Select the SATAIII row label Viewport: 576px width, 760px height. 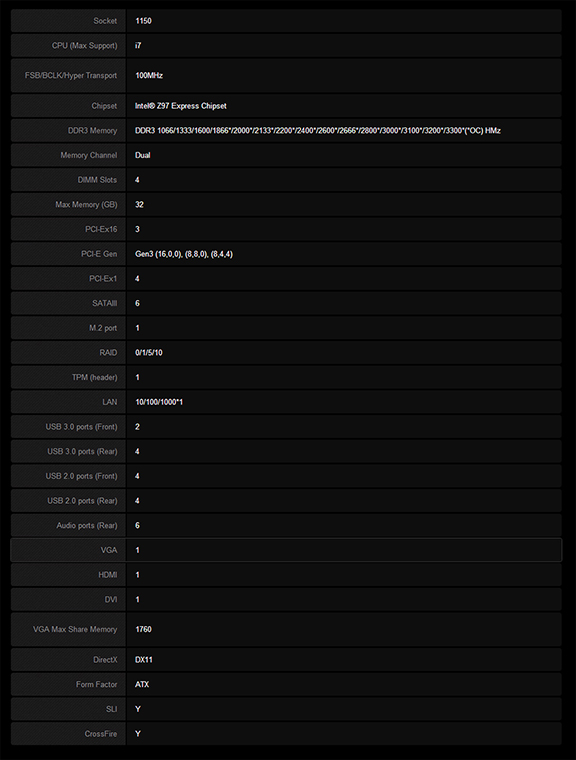(x=104, y=303)
